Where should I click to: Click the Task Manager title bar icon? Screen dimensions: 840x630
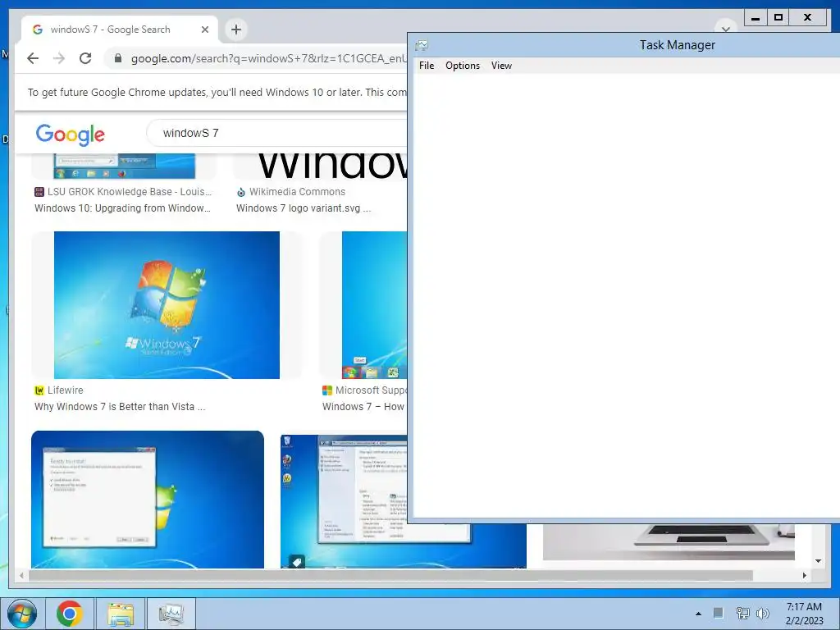[x=422, y=45]
